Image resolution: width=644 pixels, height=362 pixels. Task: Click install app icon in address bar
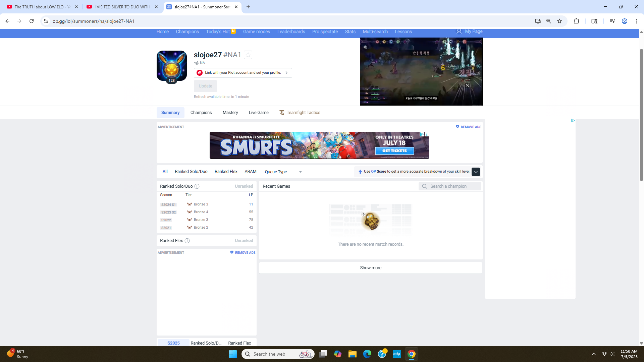tap(538, 21)
